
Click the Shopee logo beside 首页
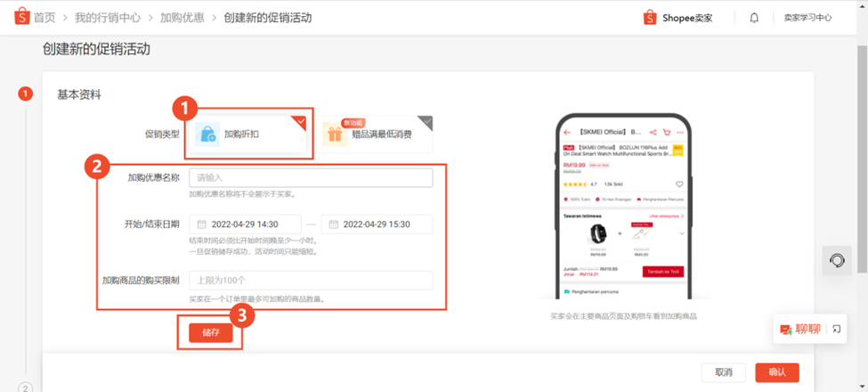click(21, 17)
